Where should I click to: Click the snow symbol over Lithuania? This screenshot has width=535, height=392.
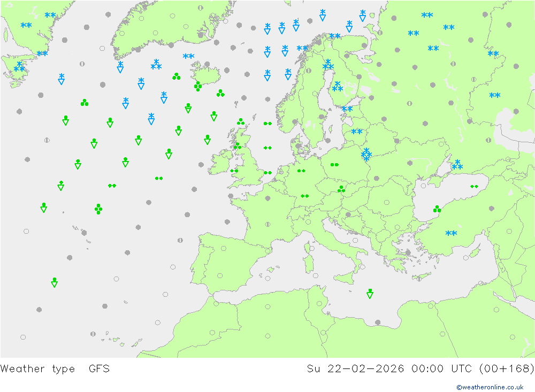tap(356, 132)
